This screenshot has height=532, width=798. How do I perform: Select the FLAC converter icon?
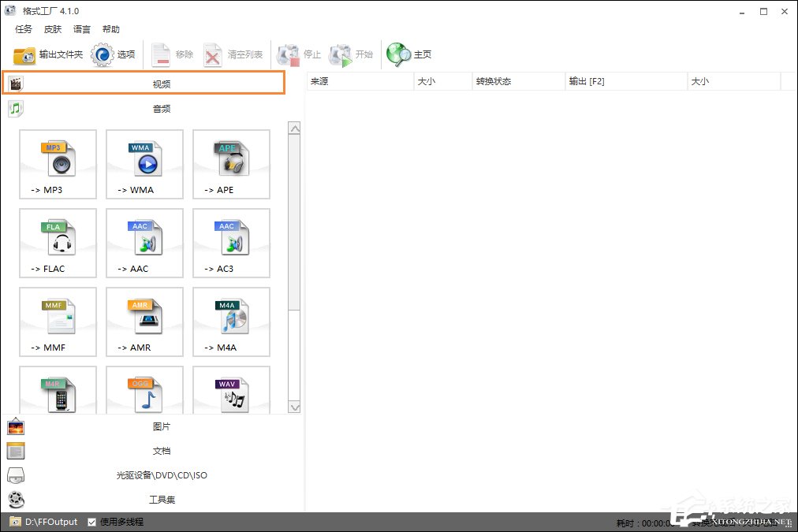coord(58,243)
